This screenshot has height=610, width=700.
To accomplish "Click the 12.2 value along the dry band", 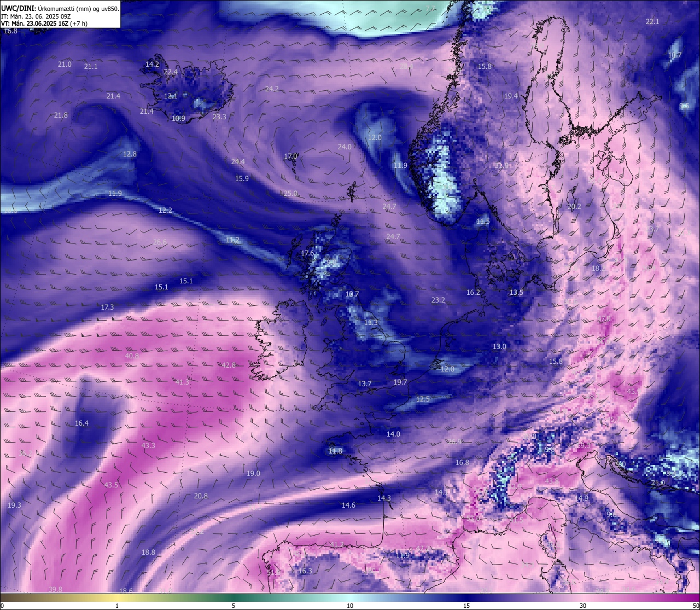I will 165,210.
